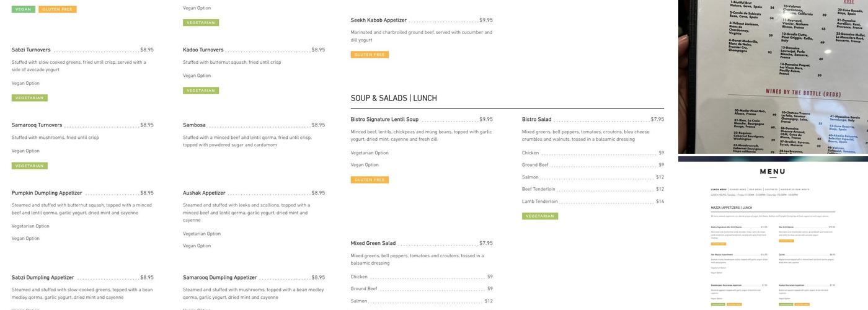The image size is (868, 310).
Task: Click the Gluten Free tag under Seekh Kabob Appetizer
Action: tap(370, 55)
